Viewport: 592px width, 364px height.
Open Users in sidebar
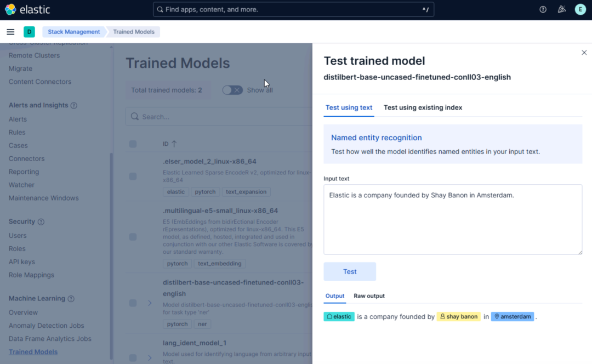tap(18, 236)
